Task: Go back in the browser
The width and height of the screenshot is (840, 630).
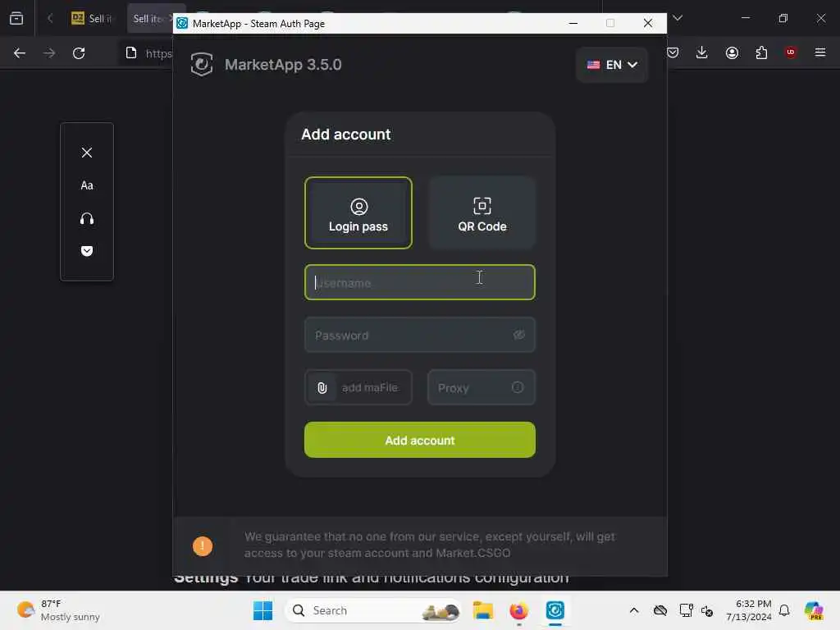Action: coord(20,53)
